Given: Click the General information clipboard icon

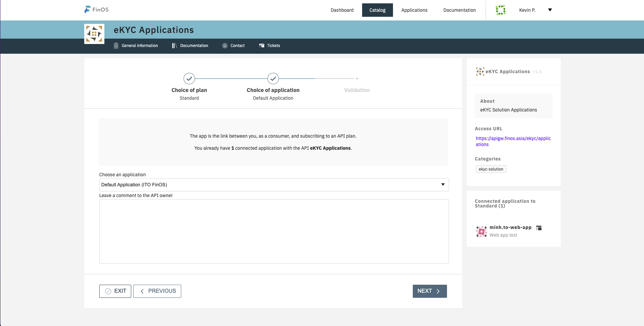Looking at the screenshot, I should tap(116, 46).
